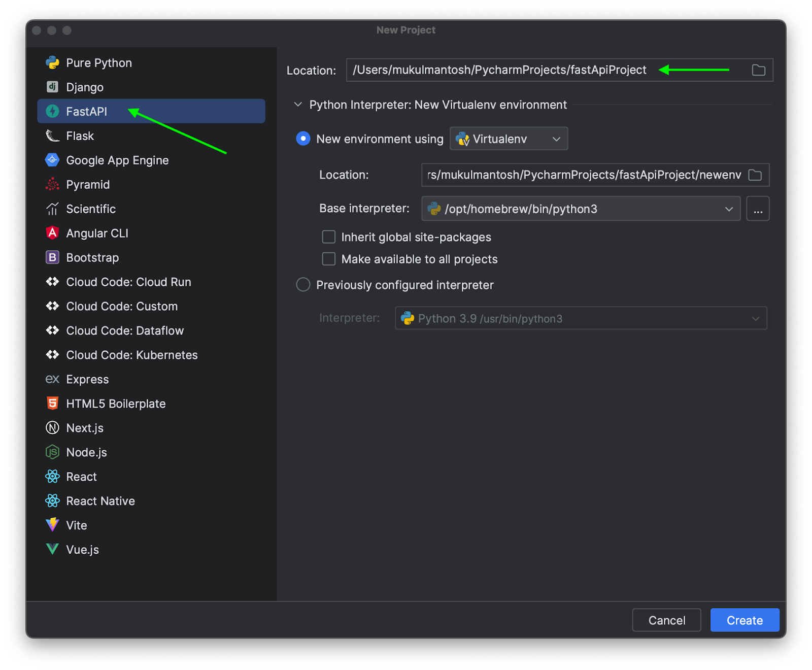The image size is (812, 670).
Task: Open the Base interpreter dropdown
Action: [x=581, y=209]
